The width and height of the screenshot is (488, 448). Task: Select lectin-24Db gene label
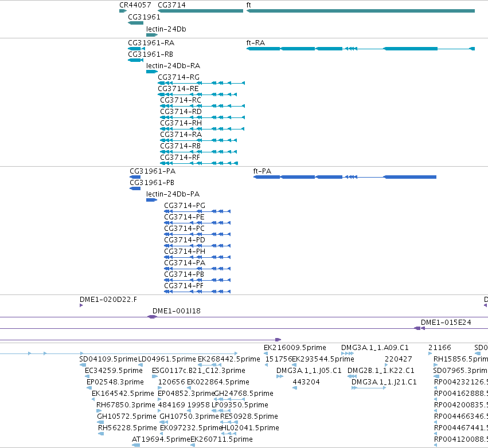(x=166, y=29)
